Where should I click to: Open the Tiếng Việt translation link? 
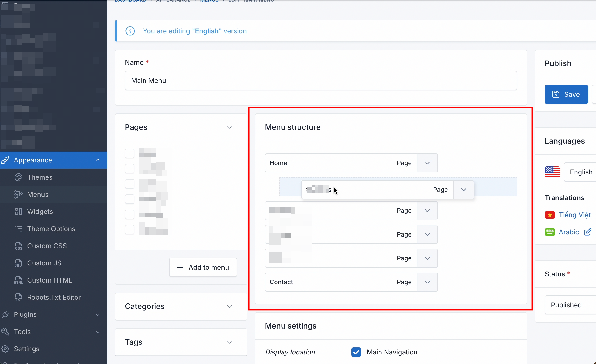tap(575, 215)
